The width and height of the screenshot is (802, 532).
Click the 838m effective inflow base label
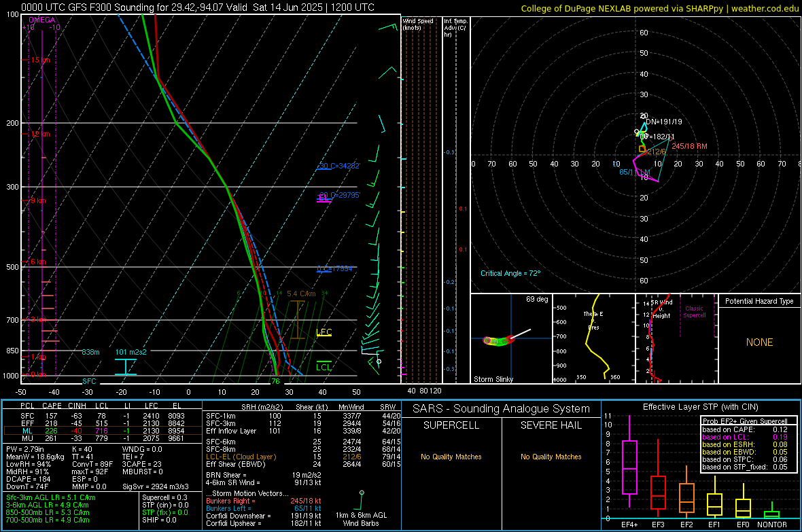(90, 352)
